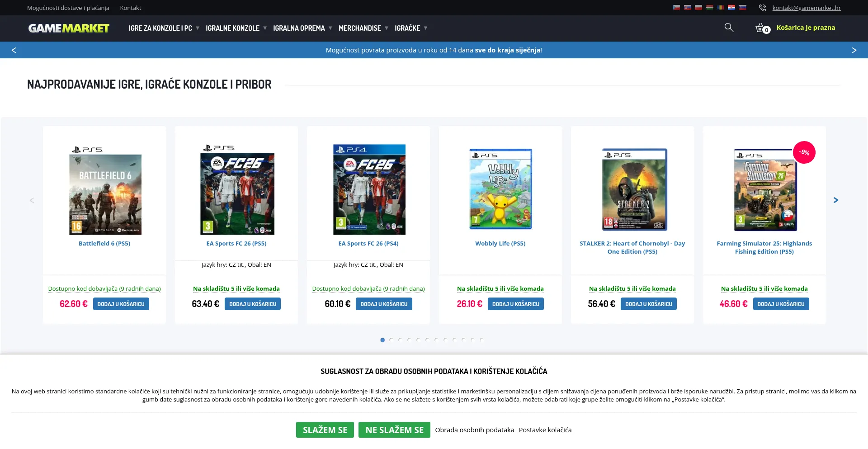Click the GameMarket logo
The width and height of the screenshot is (868, 449).
click(x=69, y=28)
